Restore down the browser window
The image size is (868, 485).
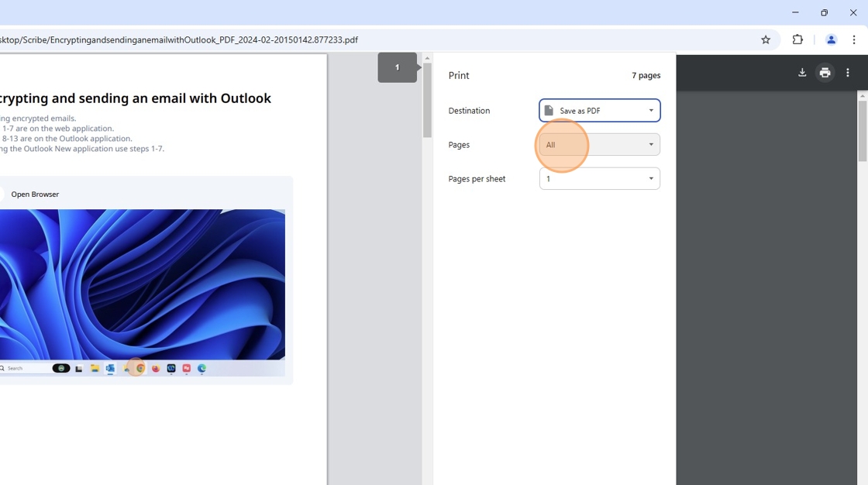click(x=825, y=12)
